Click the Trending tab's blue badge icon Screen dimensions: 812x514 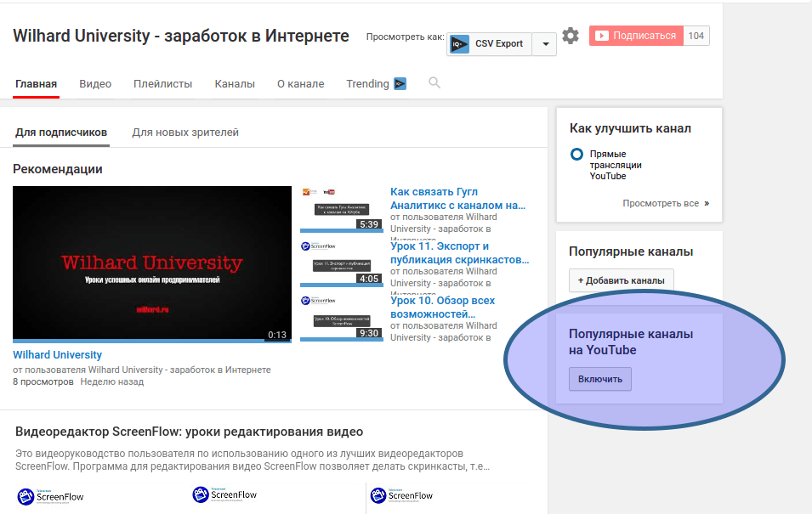click(x=400, y=84)
